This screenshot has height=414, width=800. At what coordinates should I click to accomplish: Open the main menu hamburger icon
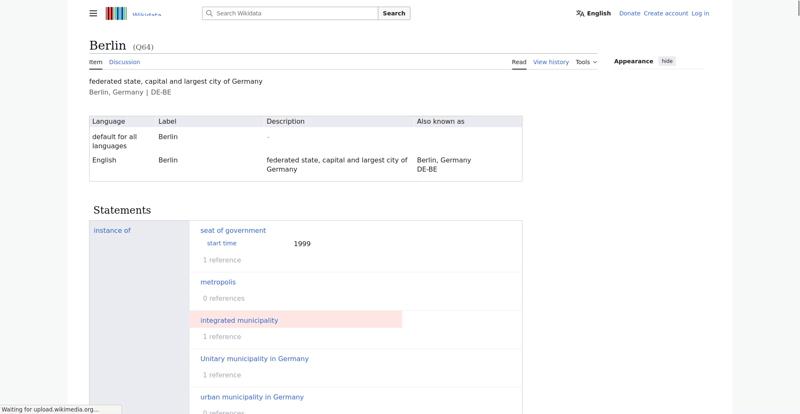click(93, 14)
